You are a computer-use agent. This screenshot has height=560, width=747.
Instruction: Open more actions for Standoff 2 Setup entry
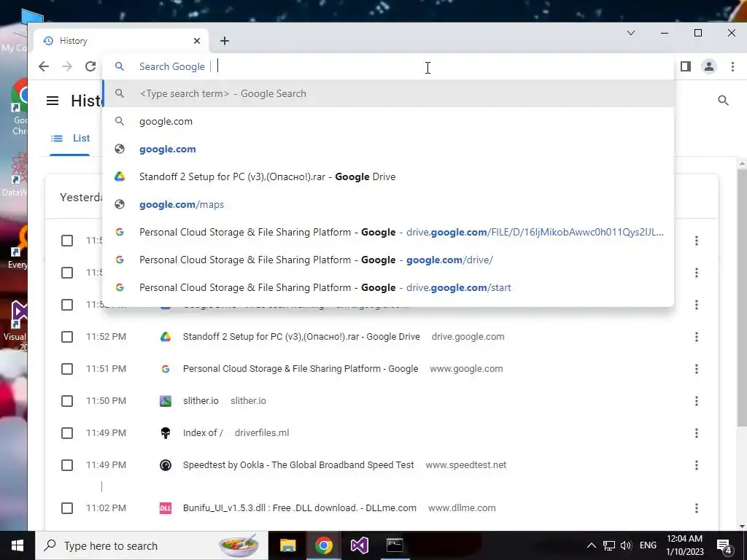[697, 337]
